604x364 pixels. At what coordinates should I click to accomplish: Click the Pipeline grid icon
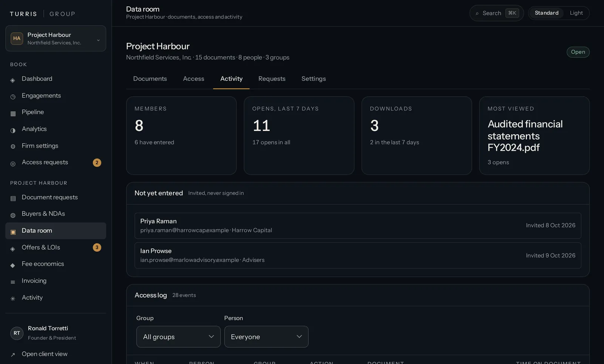(x=13, y=114)
